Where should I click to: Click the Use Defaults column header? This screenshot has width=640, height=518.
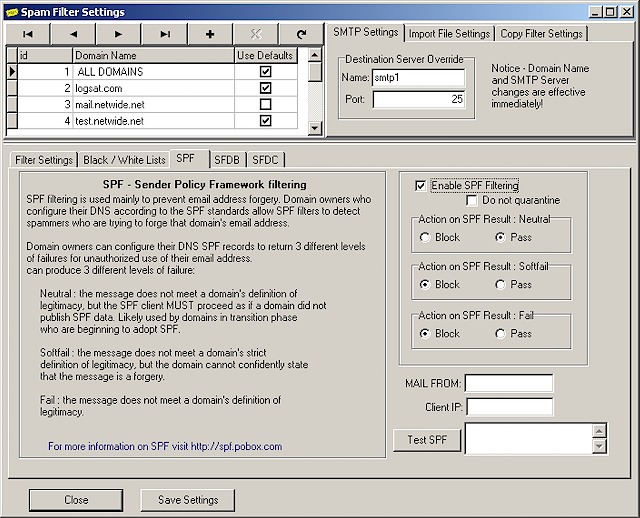click(265, 56)
